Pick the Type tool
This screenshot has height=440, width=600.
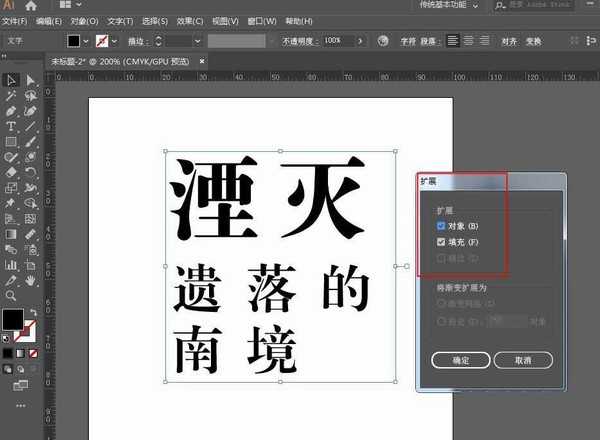11,127
